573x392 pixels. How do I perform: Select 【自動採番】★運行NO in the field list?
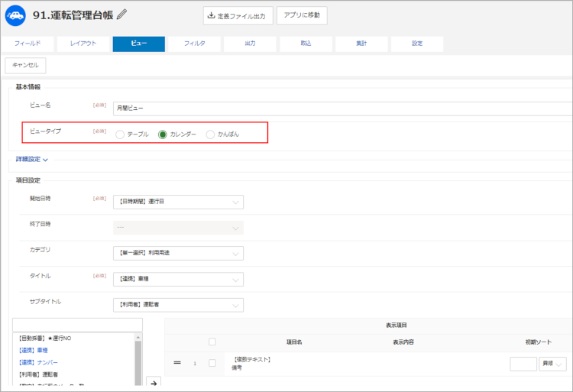point(44,339)
